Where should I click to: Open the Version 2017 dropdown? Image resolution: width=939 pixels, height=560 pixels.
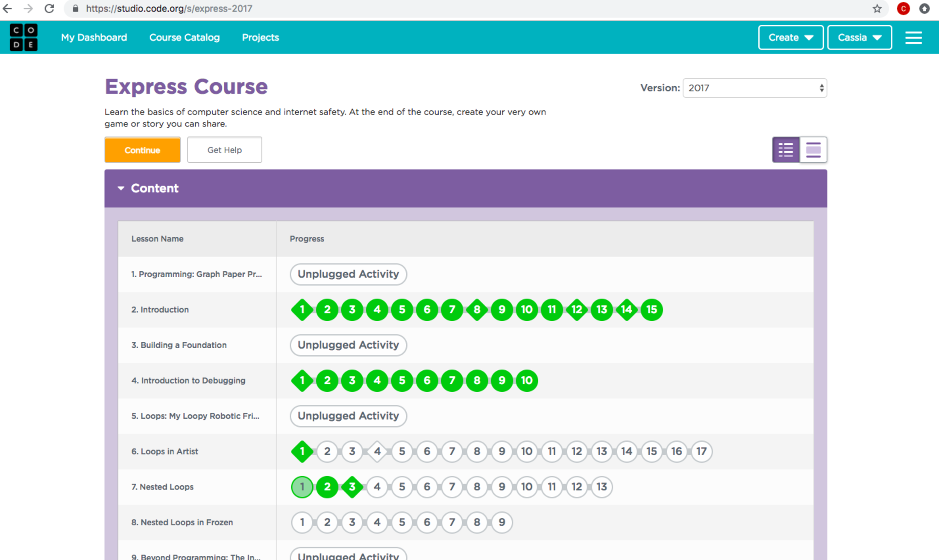[755, 88]
